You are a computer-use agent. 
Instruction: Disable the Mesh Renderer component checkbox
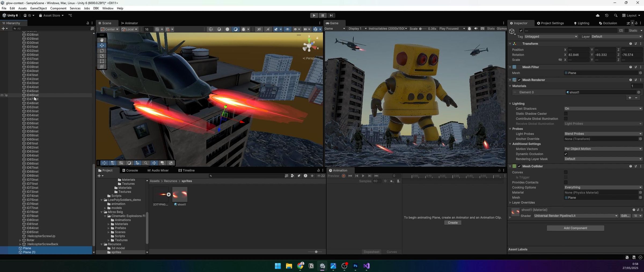(519, 80)
